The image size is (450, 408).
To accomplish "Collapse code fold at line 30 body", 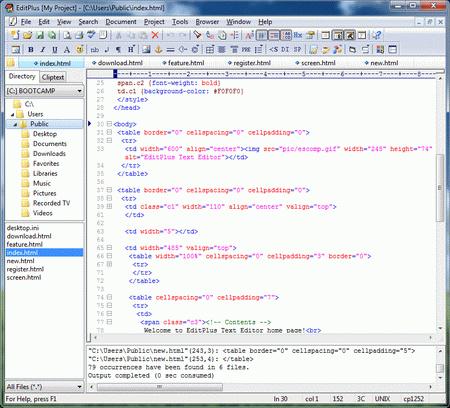I will 109,124.
